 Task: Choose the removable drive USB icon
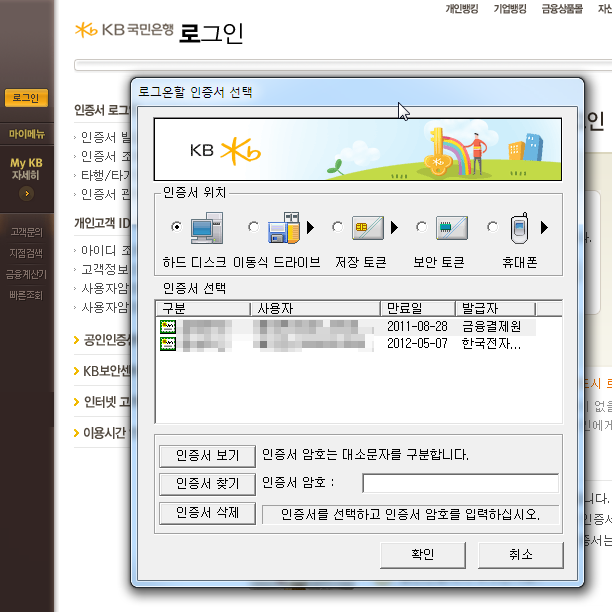(284, 228)
